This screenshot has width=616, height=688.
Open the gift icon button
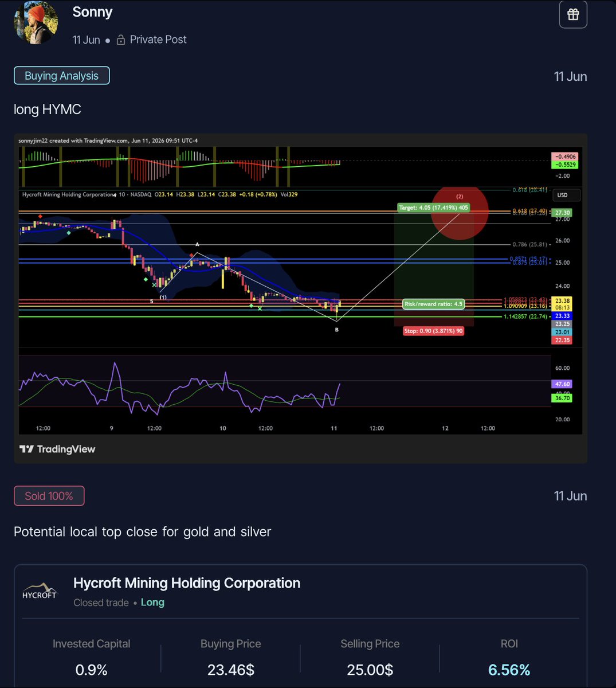[x=573, y=14]
